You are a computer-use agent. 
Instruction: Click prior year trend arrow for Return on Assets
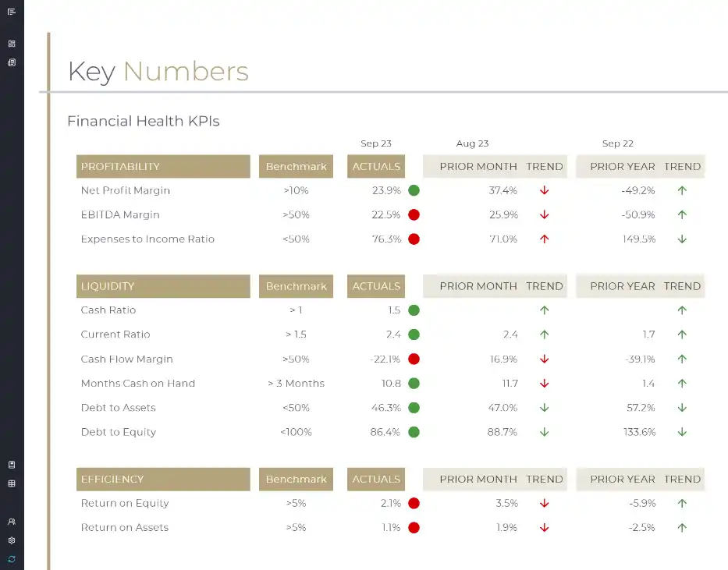(x=681, y=528)
